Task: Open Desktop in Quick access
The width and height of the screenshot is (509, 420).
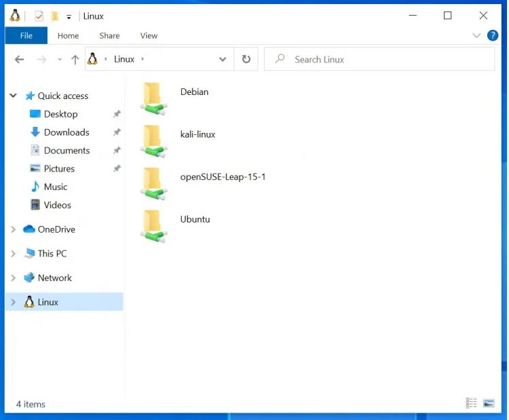Action: click(x=60, y=114)
